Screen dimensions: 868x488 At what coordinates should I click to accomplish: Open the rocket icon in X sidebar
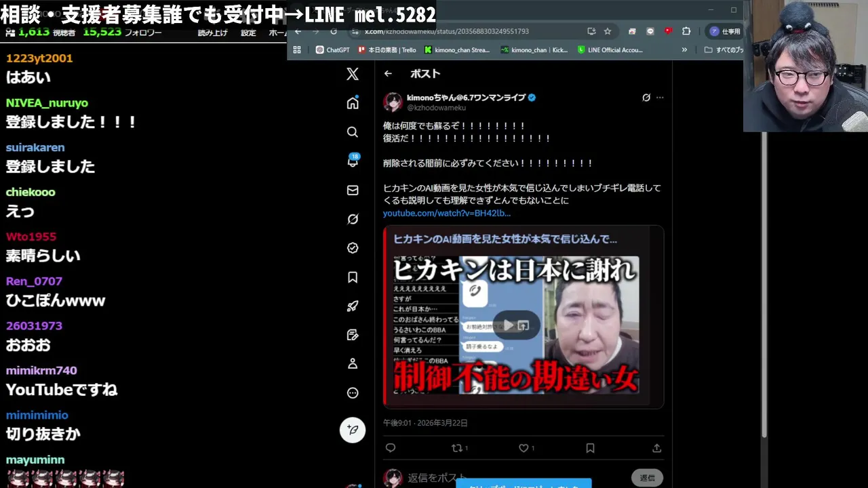[x=353, y=306]
